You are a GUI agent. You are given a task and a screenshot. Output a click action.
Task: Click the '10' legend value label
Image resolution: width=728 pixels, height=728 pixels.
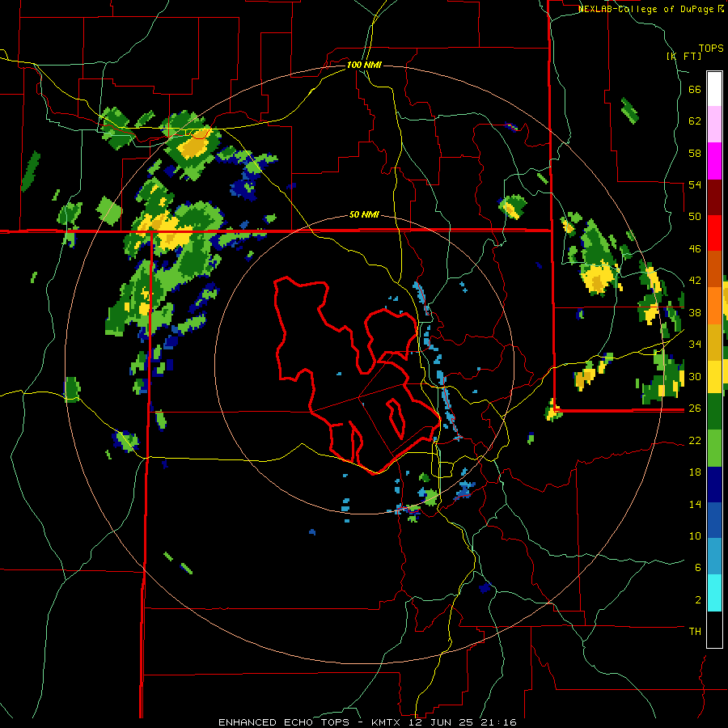695,535
